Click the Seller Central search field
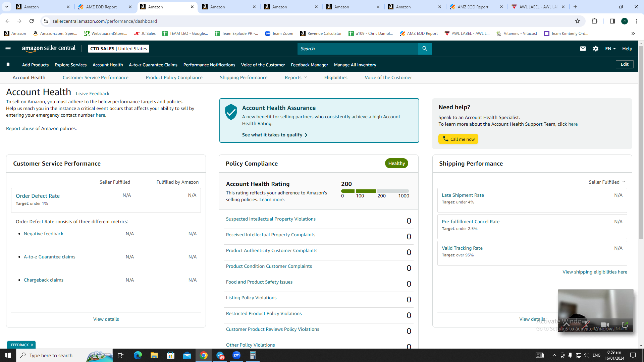 [x=358, y=49]
